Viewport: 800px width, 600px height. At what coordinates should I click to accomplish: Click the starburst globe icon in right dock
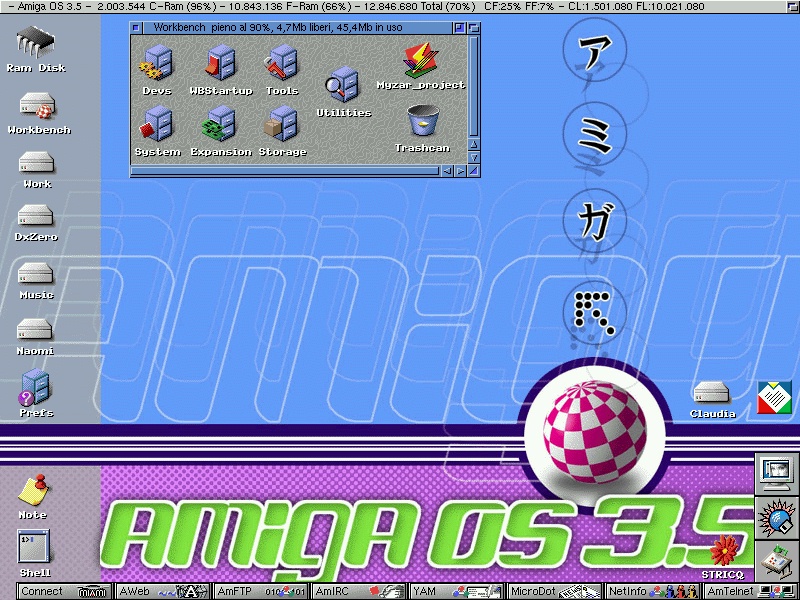[777, 517]
